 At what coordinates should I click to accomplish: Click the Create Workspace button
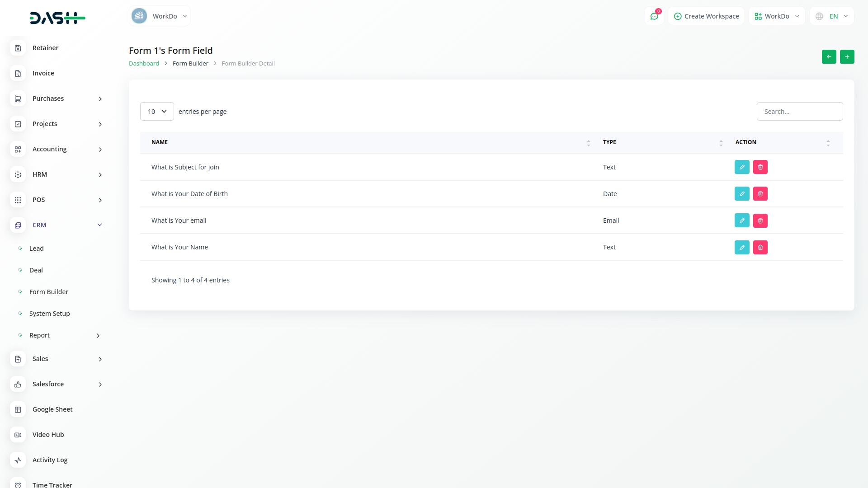706,16
